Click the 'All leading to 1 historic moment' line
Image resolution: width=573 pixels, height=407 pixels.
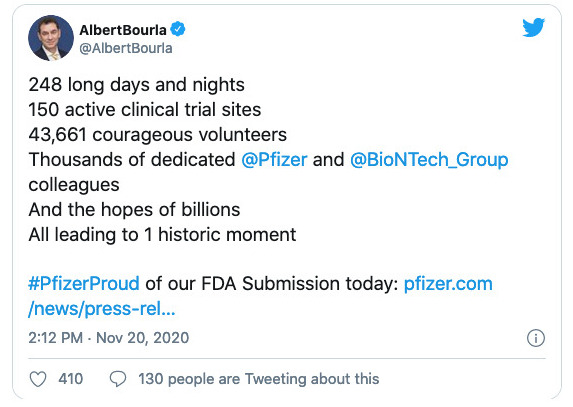click(162, 235)
